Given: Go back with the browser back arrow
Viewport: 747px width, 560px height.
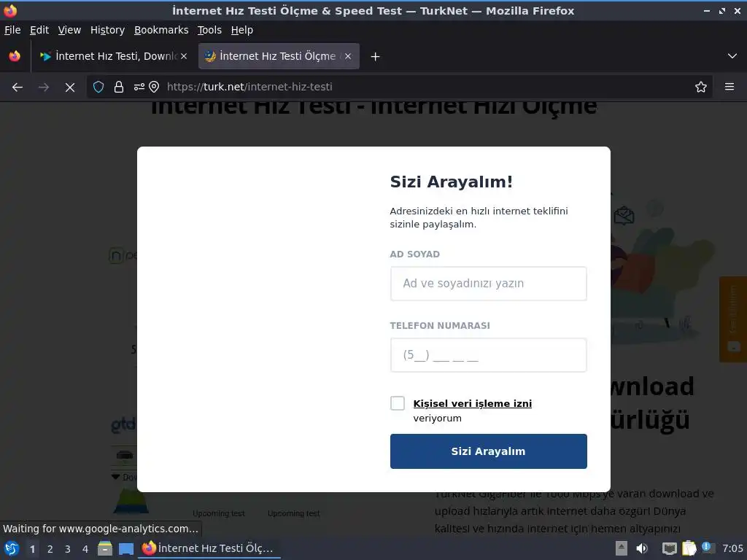Looking at the screenshot, I should [18, 87].
